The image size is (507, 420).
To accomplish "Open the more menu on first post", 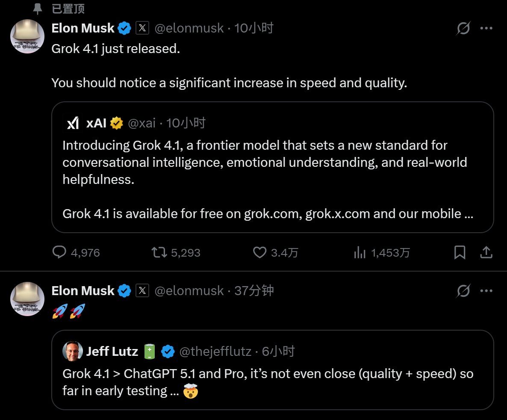I will [x=486, y=29].
